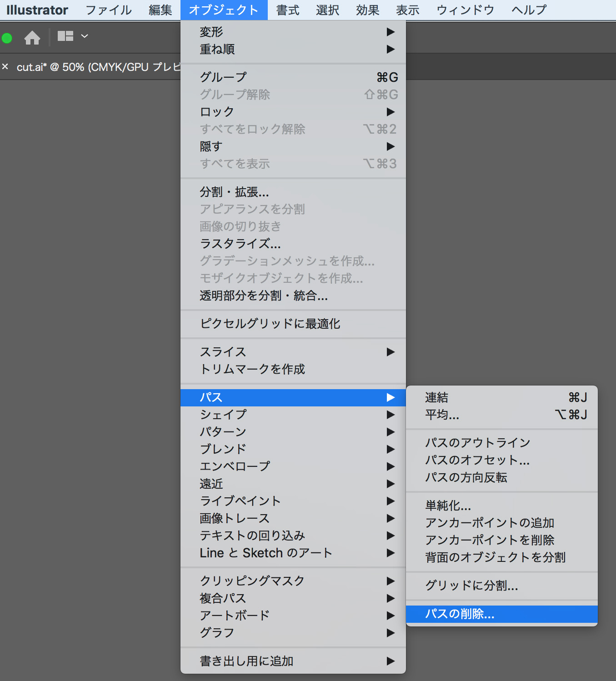Choose 平均... in path submenu
This screenshot has height=681, width=616.
(502, 415)
